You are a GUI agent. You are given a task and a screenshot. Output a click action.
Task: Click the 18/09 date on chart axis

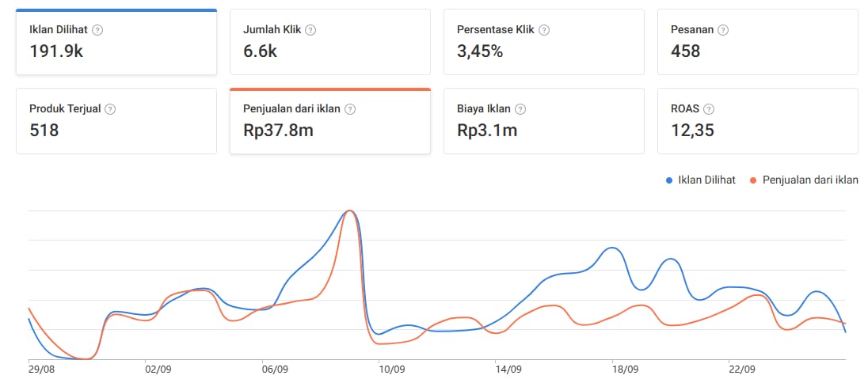click(625, 369)
